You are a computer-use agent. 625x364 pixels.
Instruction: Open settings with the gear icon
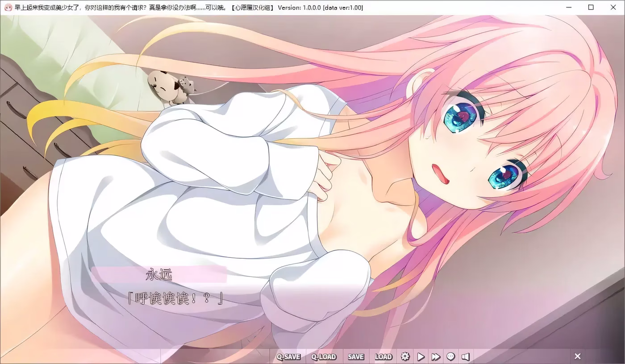pos(405,356)
